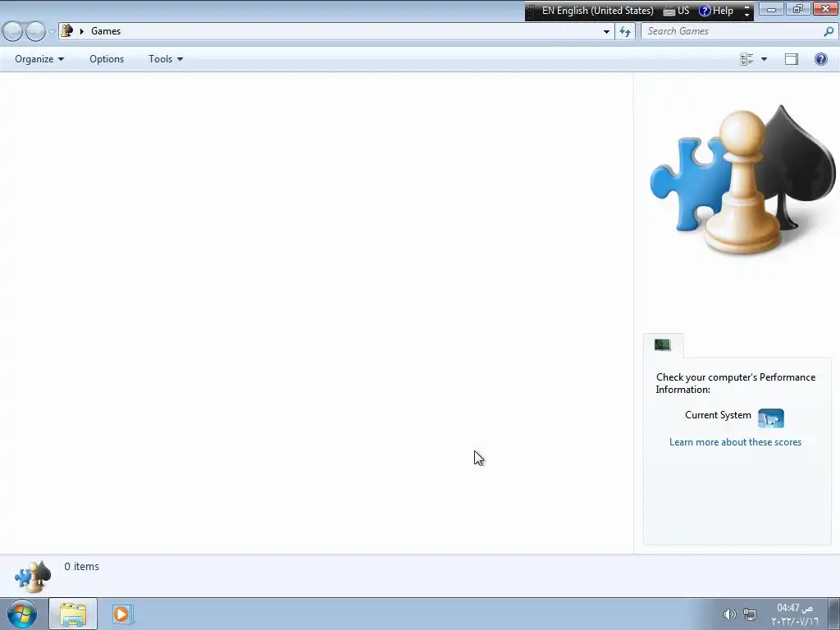Screen dimensions: 840x630
Task: Click the language bar Help button
Action: 716,11
